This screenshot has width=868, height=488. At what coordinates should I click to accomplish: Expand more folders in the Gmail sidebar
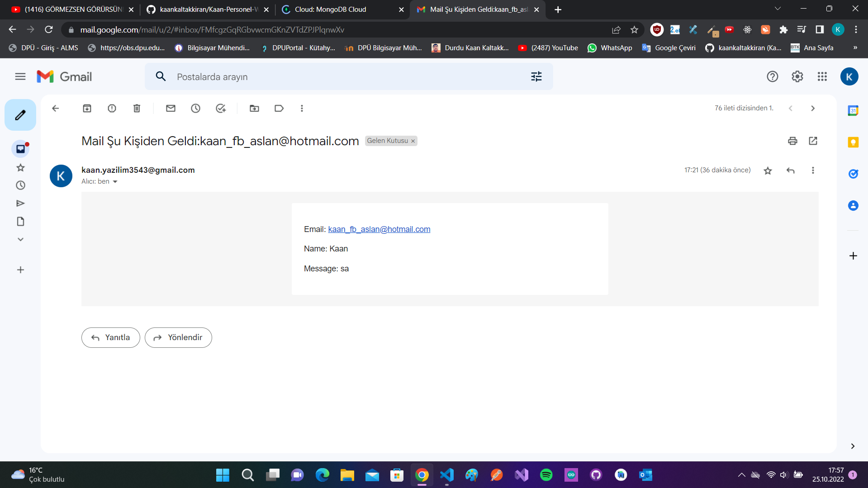[x=20, y=239]
